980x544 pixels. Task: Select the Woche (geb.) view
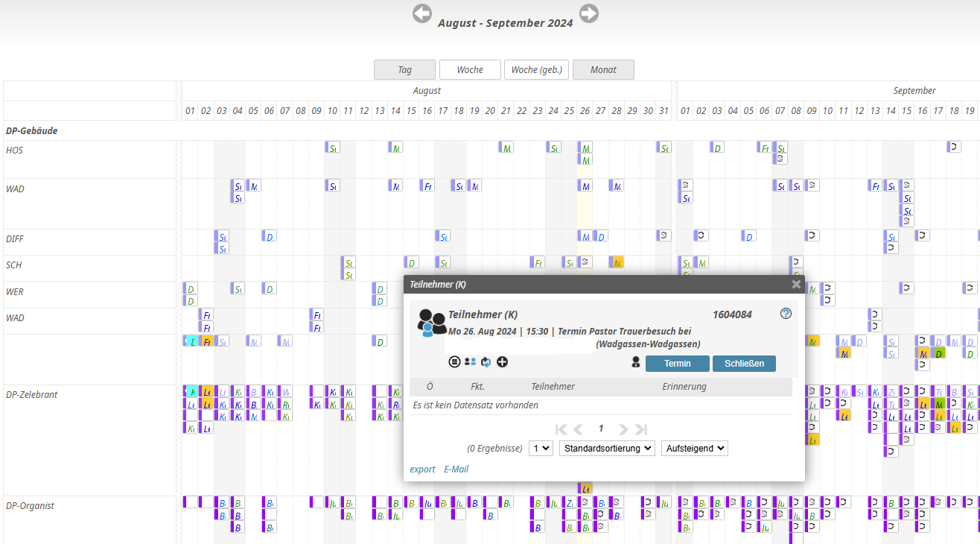point(536,70)
